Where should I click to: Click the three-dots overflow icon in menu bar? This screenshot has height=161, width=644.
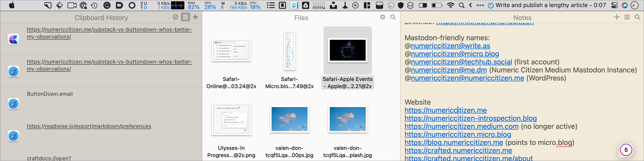click(x=480, y=5)
